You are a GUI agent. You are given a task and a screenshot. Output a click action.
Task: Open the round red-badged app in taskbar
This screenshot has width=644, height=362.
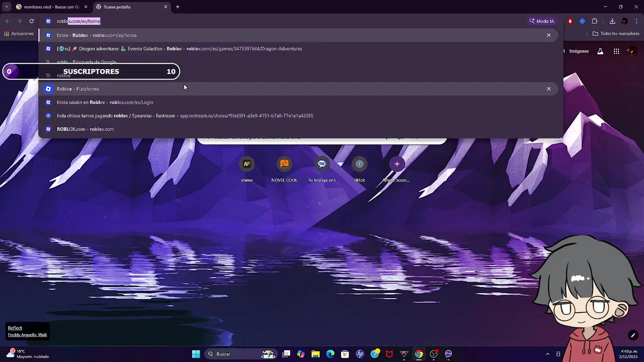coord(434,354)
